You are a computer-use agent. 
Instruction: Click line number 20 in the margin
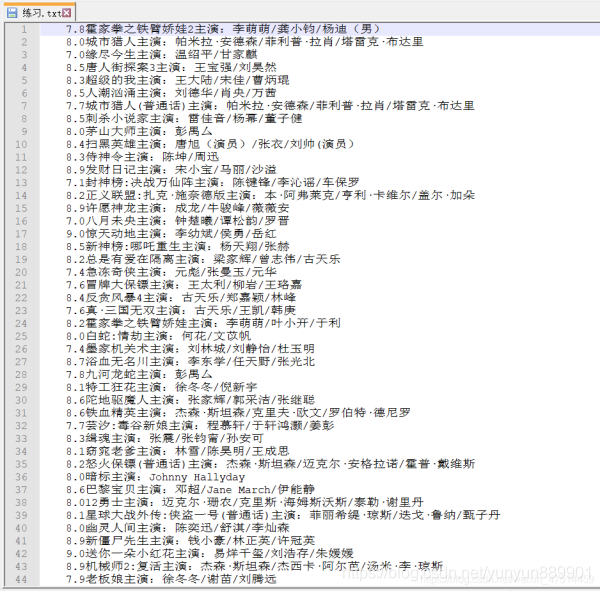tap(21, 272)
